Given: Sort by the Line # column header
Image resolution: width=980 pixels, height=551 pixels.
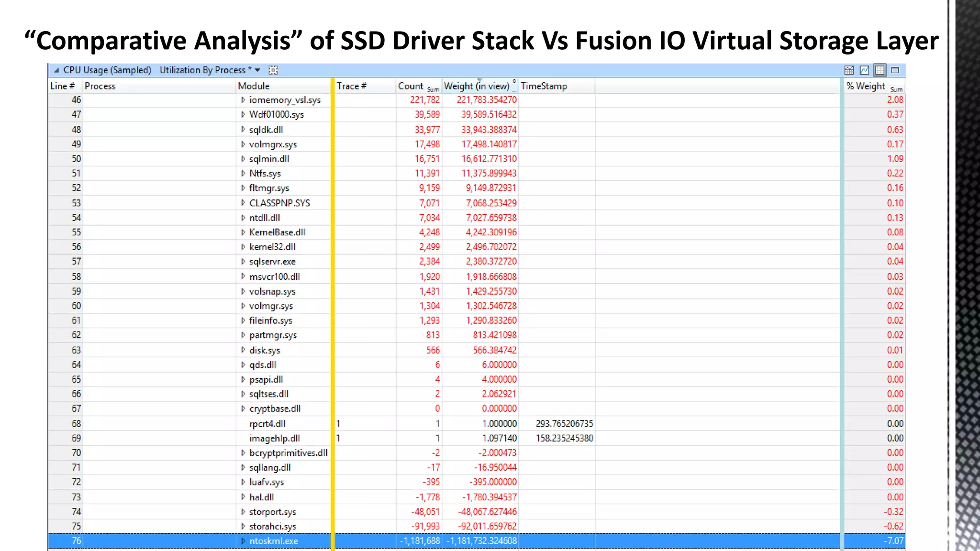Looking at the screenshot, I should click(x=65, y=86).
